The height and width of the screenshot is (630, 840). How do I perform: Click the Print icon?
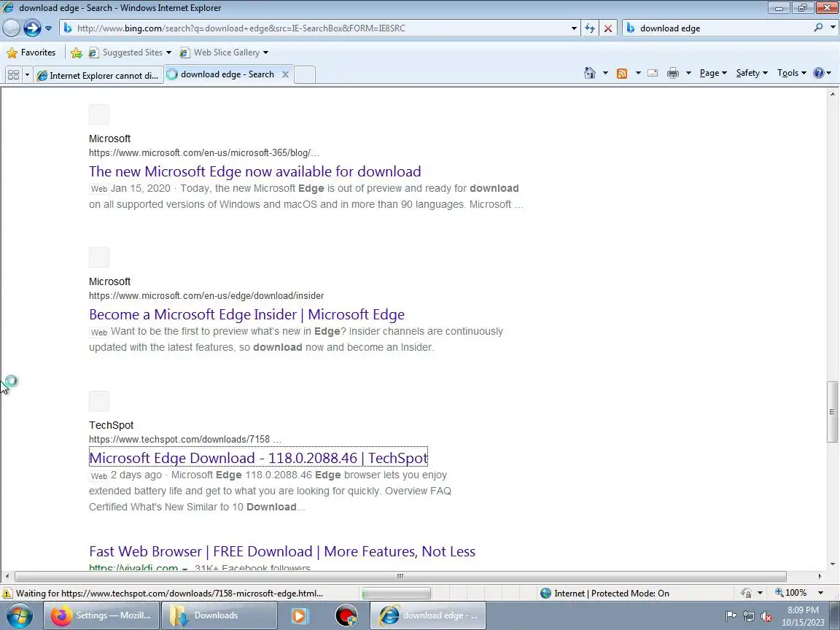[673, 74]
